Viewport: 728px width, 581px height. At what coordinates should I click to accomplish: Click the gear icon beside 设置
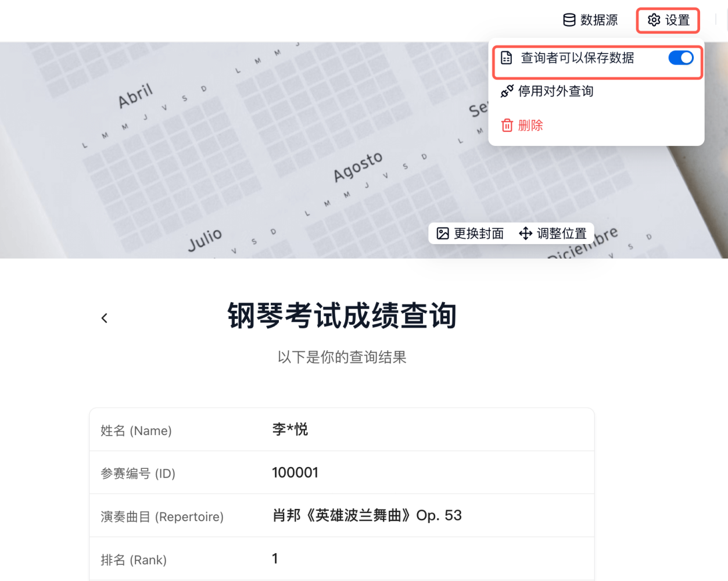(x=654, y=20)
